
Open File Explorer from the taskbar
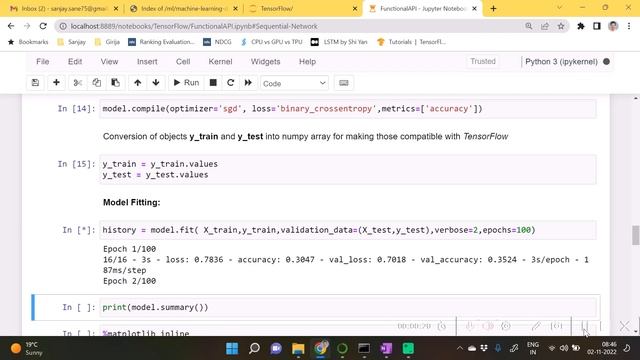pos(298,348)
